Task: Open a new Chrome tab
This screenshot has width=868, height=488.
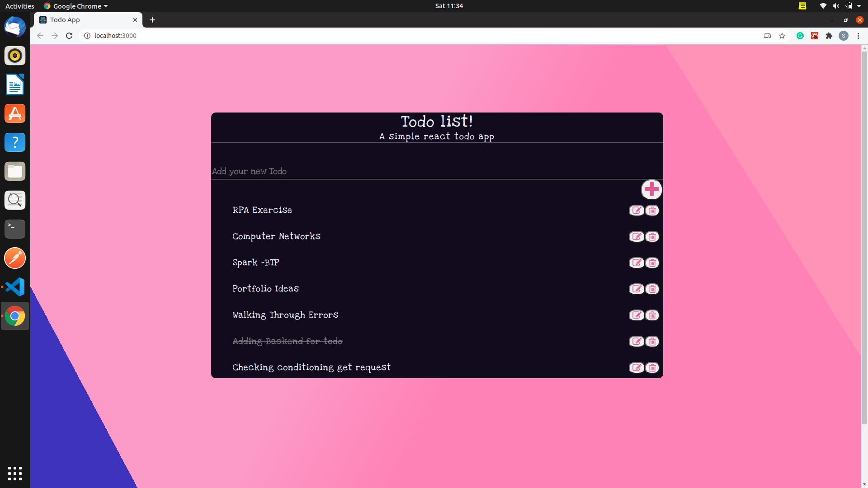Action: (152, 20)
